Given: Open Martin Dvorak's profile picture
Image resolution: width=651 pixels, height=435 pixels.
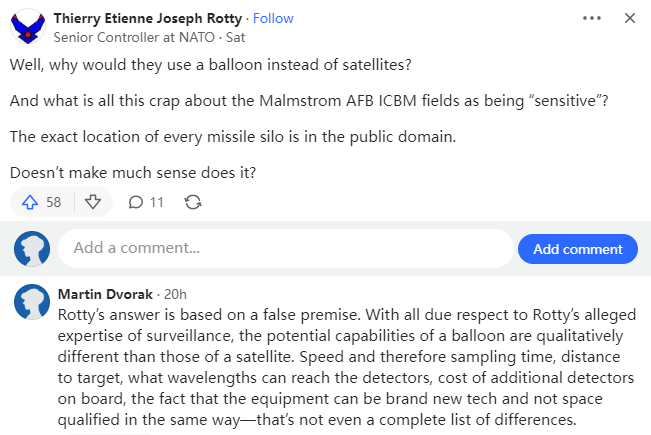Looking at the screenshot, I should pyautogui.click(x=32, y=302).
